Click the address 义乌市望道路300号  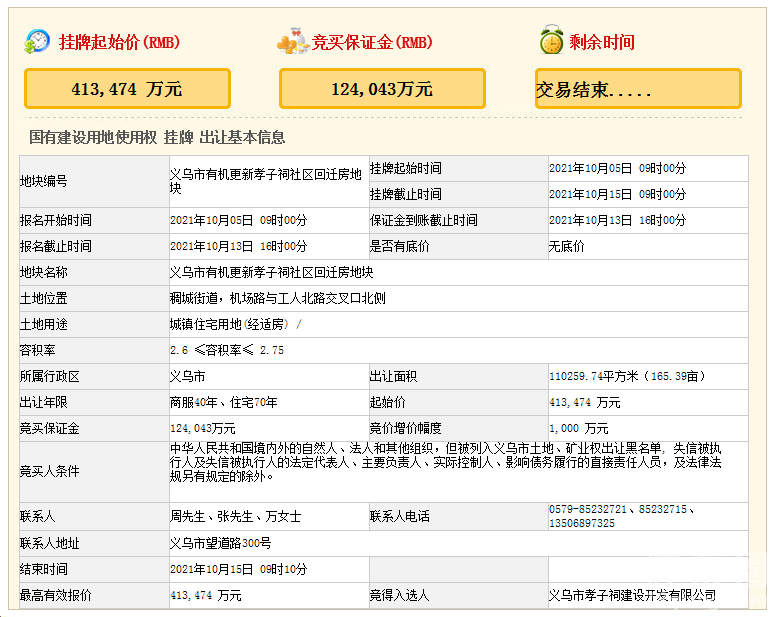click(x=220, y=543)
